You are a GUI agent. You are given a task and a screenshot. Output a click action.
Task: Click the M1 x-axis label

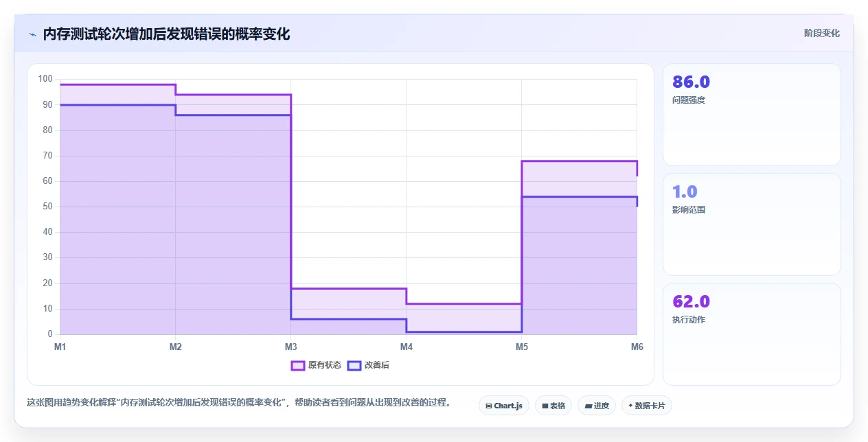[x=60, y=347]
